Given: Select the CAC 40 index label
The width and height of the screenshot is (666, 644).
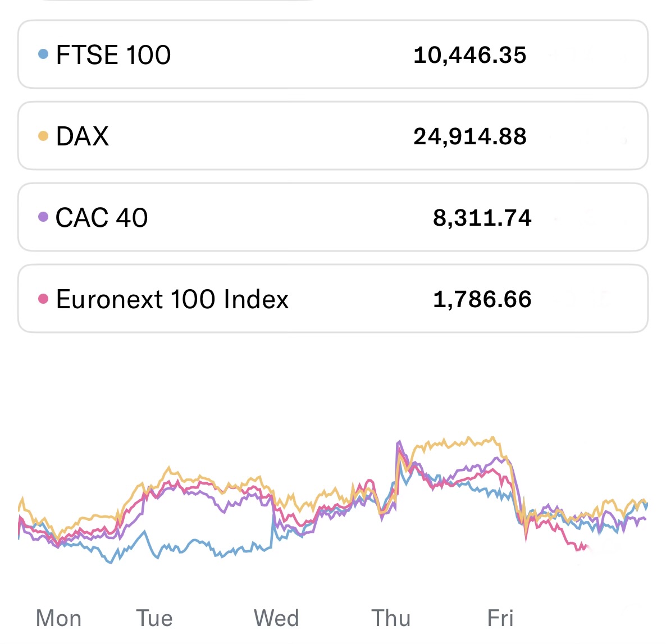Looking at the screenshot, I should tap(102, 218).
